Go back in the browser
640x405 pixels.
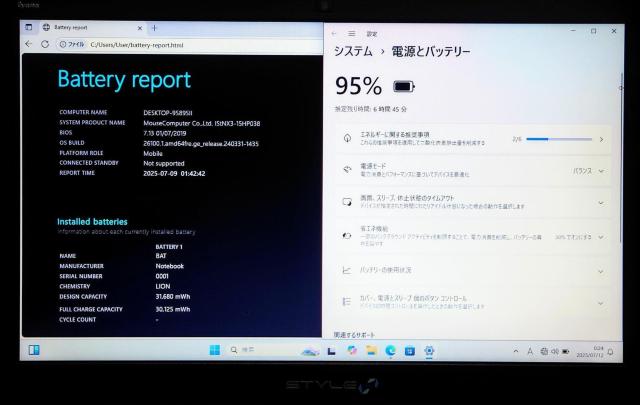click(x=29, y=44)
